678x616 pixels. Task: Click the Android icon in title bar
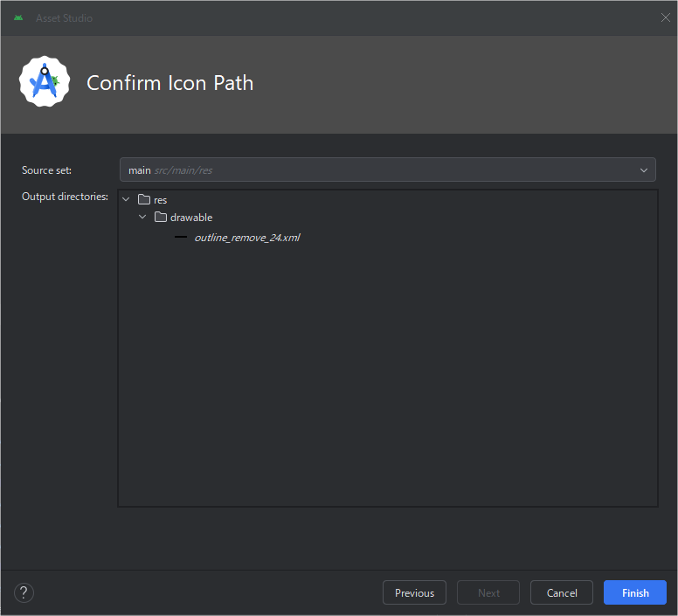pyautogui.click(x=18, y=17)
